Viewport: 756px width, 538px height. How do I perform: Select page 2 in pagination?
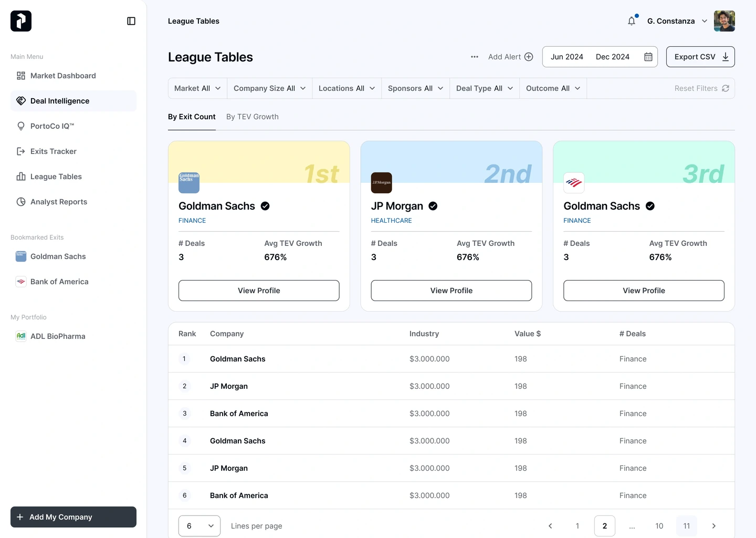click(x=605, y=526)
